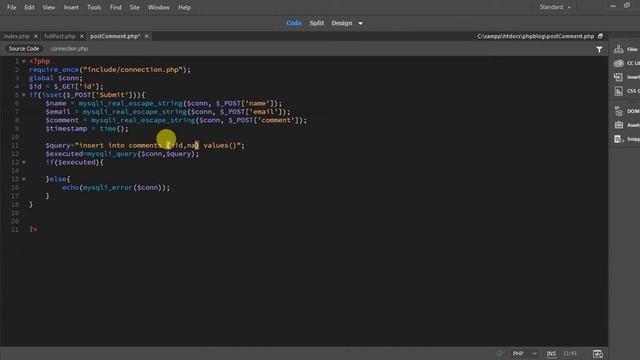Open the Standard workspace dropdown
Viewport: 640px width, 360px height.
(555, 7)
